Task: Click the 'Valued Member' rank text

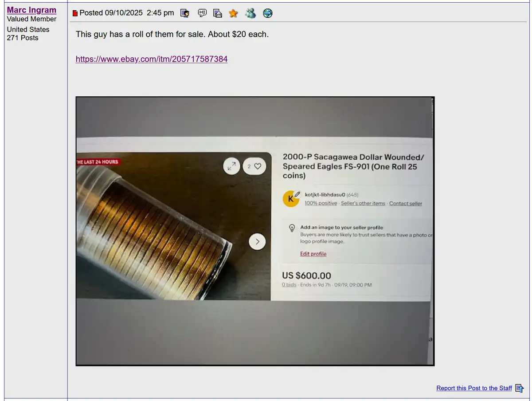Action: pos(31,19)
